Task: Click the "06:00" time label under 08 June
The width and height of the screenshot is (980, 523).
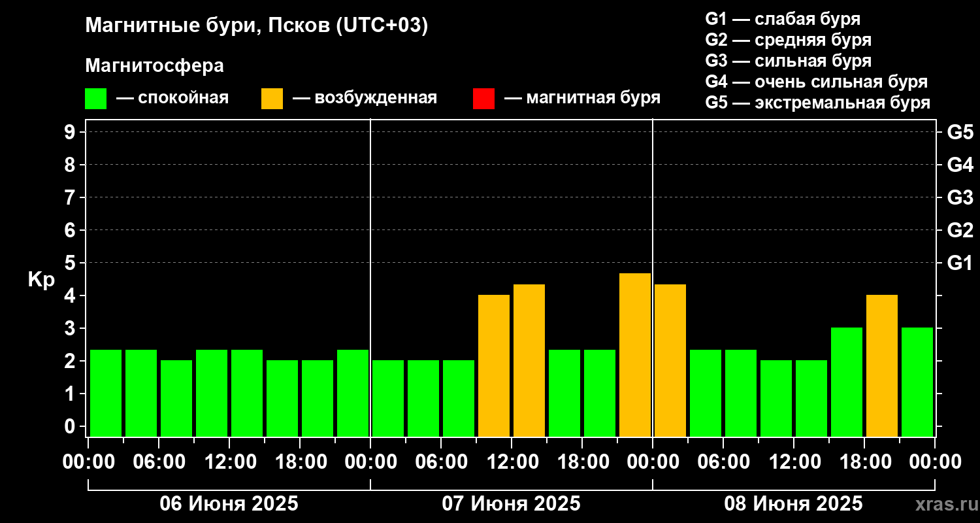Action: click(723, 462)
